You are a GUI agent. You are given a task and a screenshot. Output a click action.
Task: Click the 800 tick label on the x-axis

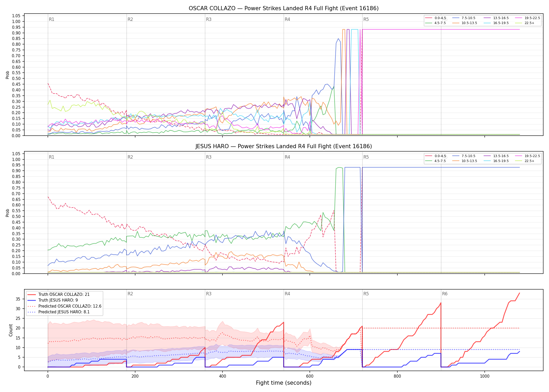point(397,376)
